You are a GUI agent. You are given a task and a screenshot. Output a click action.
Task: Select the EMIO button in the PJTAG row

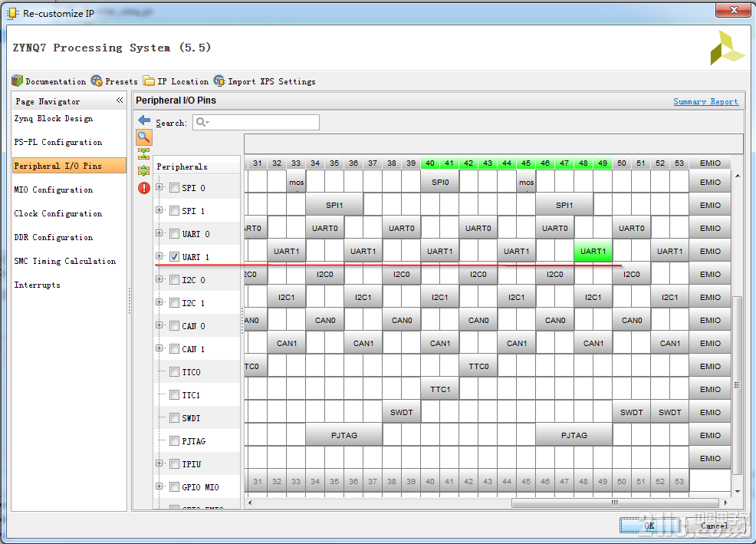(x=710, y=435)
